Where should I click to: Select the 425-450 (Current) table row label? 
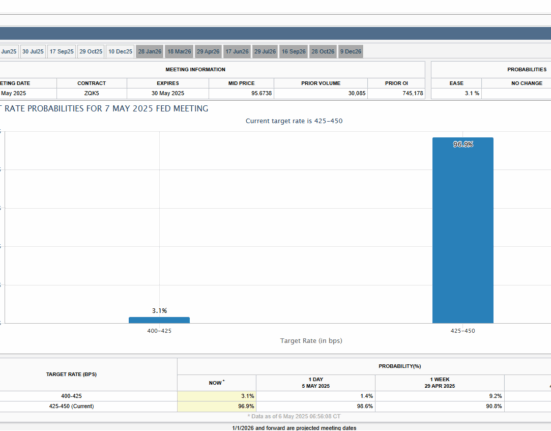pyautogui.click(x=71, y=406)
